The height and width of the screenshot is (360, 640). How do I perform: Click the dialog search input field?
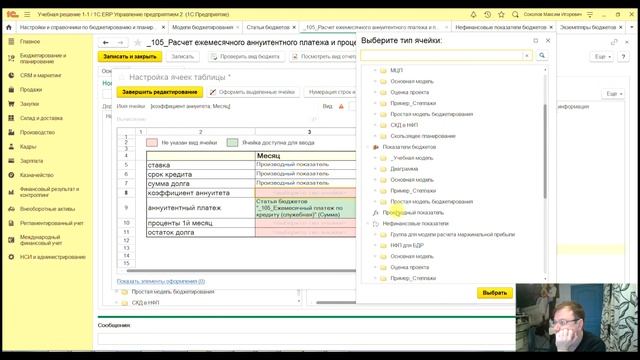point(443,56)
